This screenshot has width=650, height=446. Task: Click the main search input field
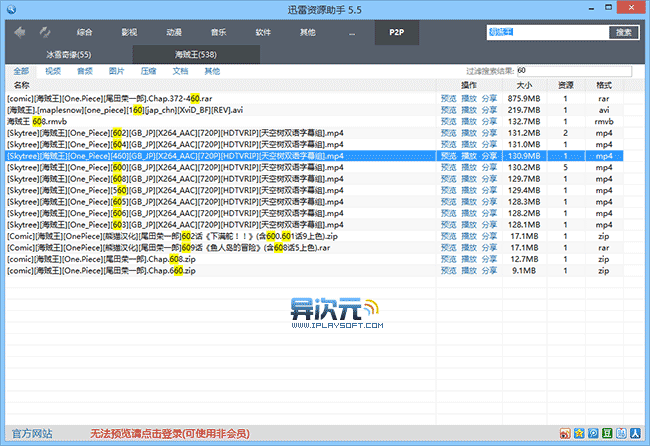(x=548, y=32)
